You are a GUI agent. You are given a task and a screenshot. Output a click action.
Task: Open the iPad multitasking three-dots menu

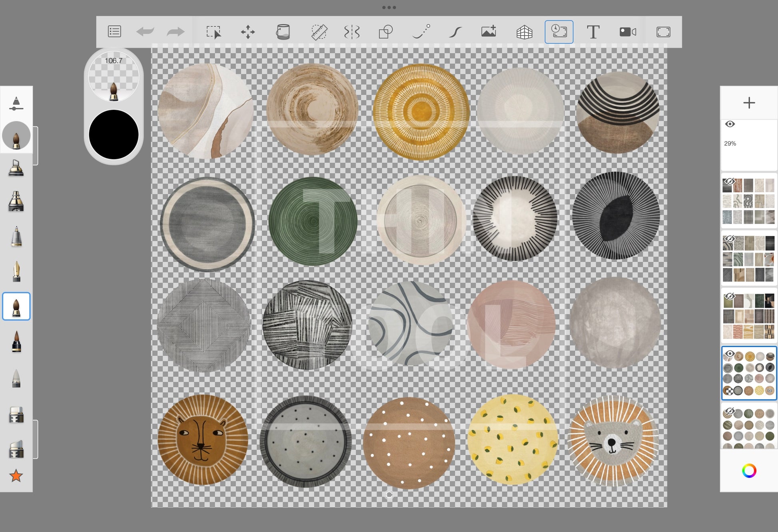point(389,7)
